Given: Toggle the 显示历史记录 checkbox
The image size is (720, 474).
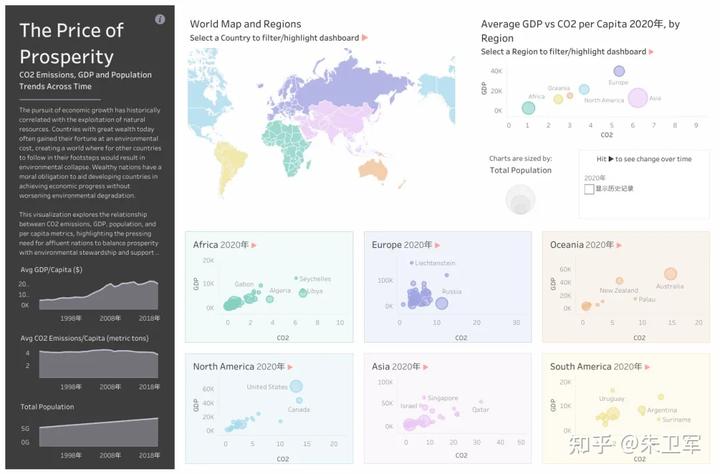Looking at the screenshot, I should pos(589,189).
